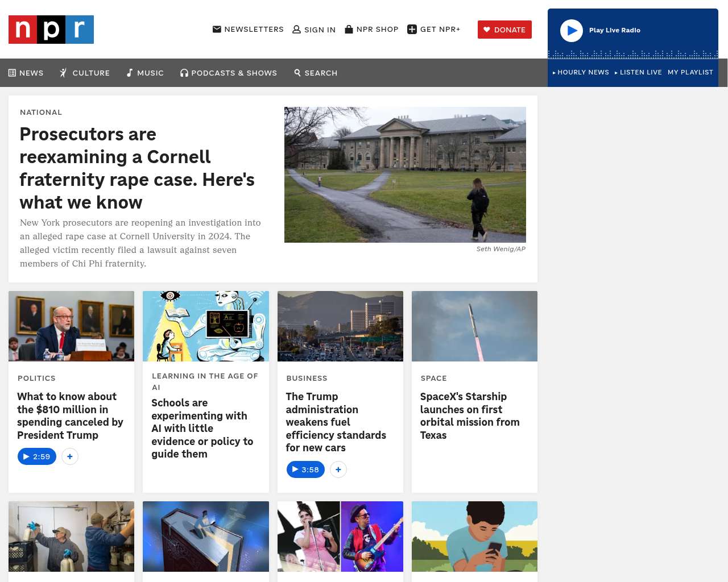Open the Culture navigation menu
This screenshot has height=582, width=728.
click(85, 73)
